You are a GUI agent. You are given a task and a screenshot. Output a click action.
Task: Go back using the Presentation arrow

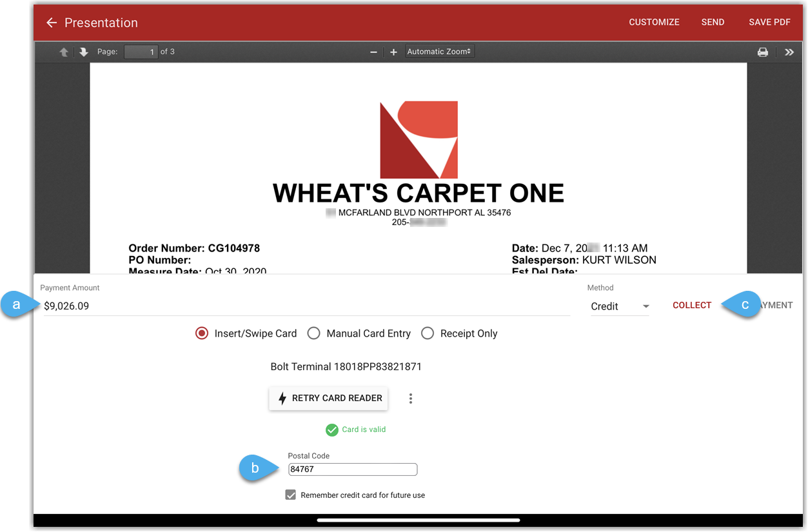tap(52, 23)
